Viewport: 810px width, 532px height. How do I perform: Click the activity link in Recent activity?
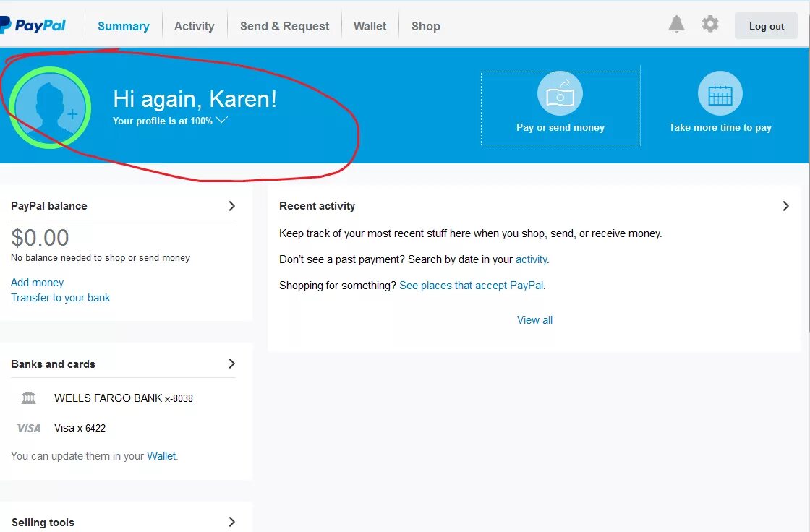click(x=531, y=259)
